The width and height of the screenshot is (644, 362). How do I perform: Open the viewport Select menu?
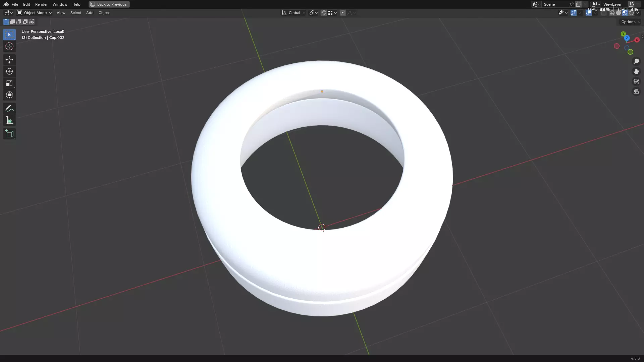click(x=75, y=13)
